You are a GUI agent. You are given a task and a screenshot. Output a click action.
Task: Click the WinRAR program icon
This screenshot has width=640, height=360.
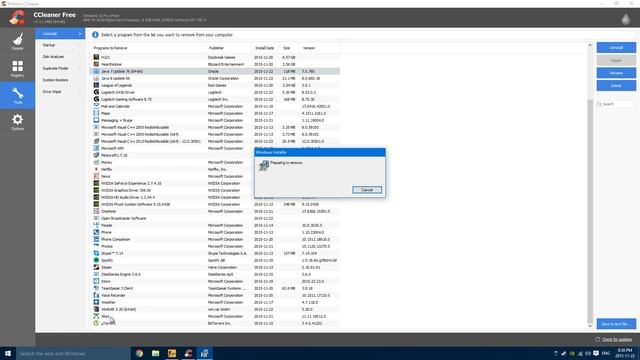coord(96,309)
